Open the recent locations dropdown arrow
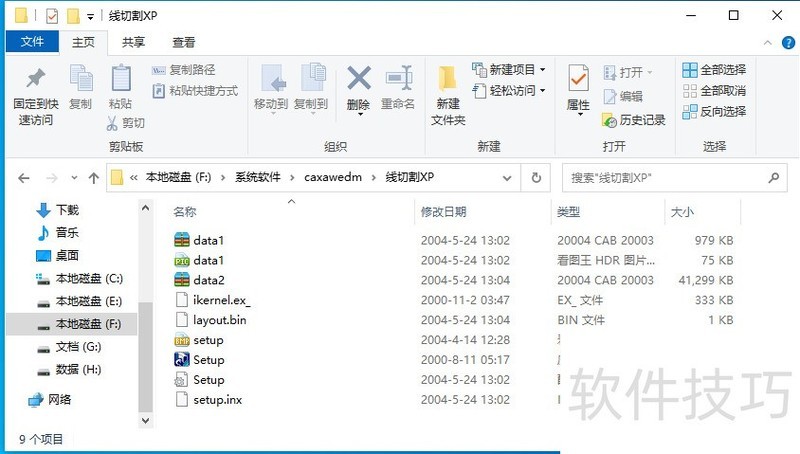Image resolution: width=800 pixels, height=454 pixels. tap(74, 178)
